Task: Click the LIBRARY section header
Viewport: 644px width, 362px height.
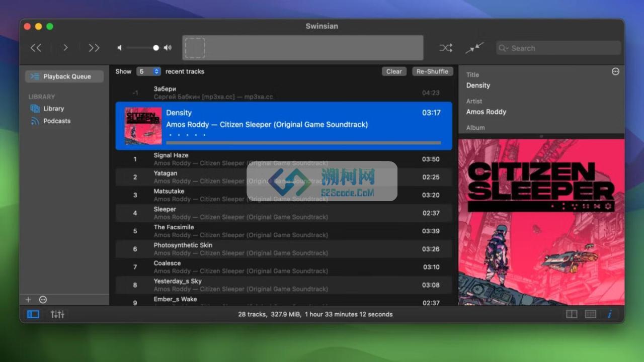Action: [42, 97]
